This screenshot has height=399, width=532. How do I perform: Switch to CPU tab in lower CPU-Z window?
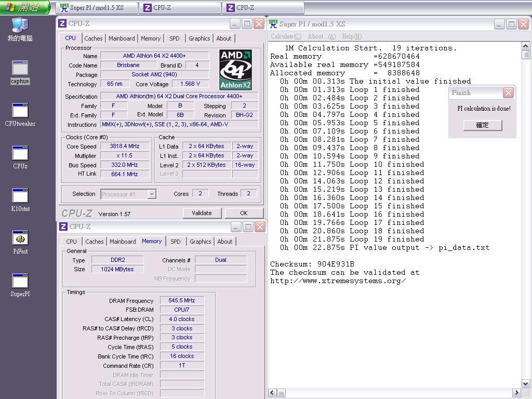click(71, 242)
